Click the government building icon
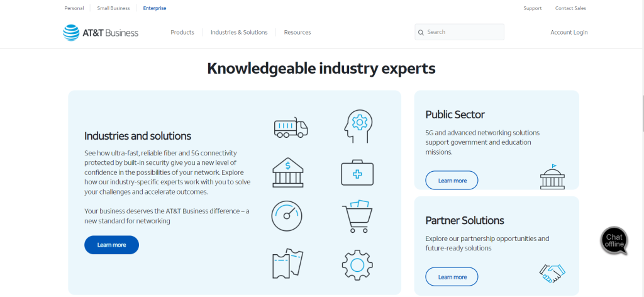 (x=552, y=177)
